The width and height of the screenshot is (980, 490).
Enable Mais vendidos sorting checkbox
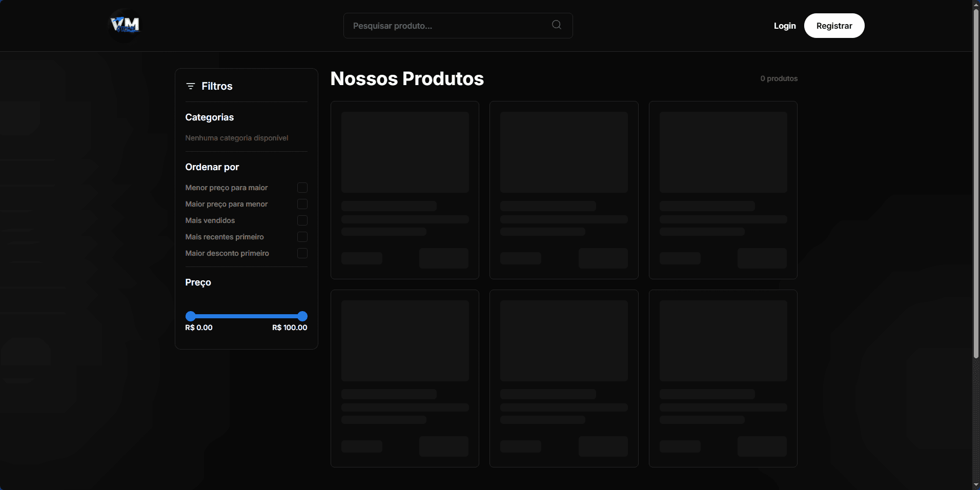(302, 220)
